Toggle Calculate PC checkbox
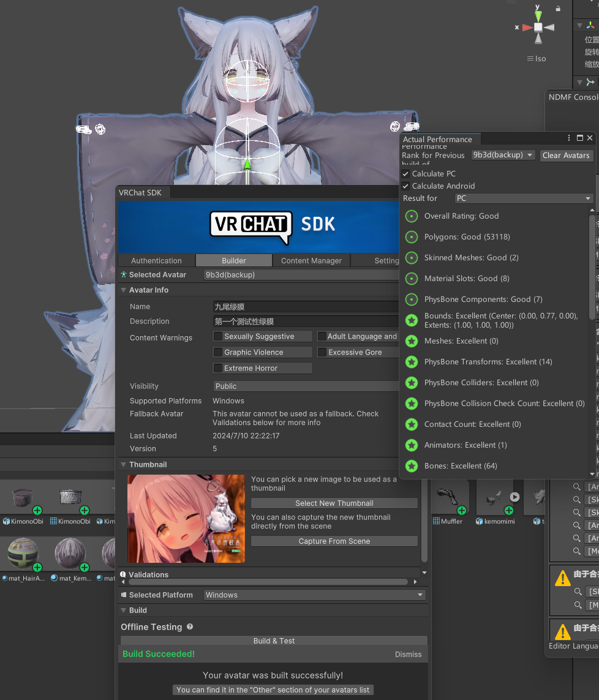Viewport: 599px width, 700px height. (405, 174)
